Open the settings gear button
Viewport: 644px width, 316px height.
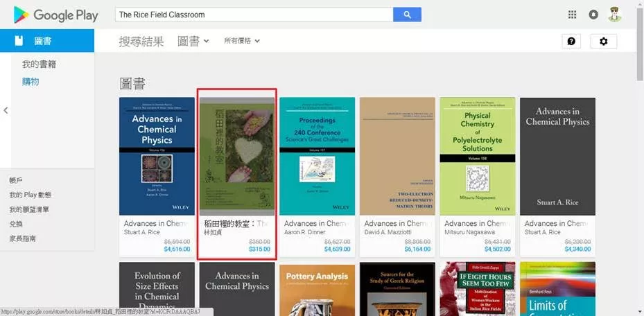pyautogui.click(x=603, y=41)
